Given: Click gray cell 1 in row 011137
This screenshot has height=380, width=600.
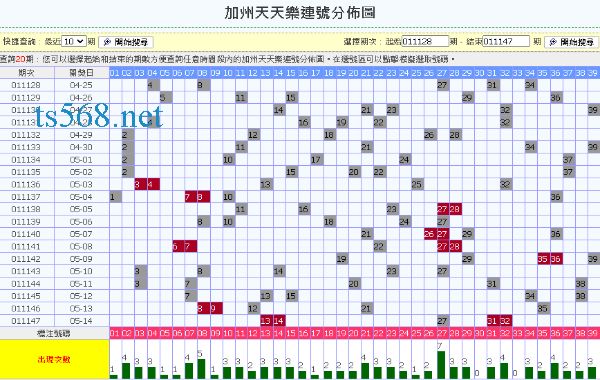Looking at the screenshot, I should [x=115, y=197].
